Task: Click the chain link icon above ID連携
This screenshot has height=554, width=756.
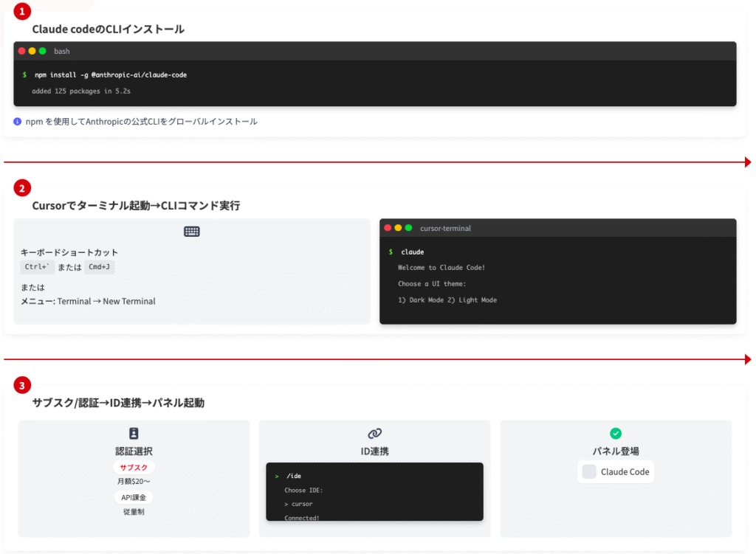Action: [x=374, y=434]
